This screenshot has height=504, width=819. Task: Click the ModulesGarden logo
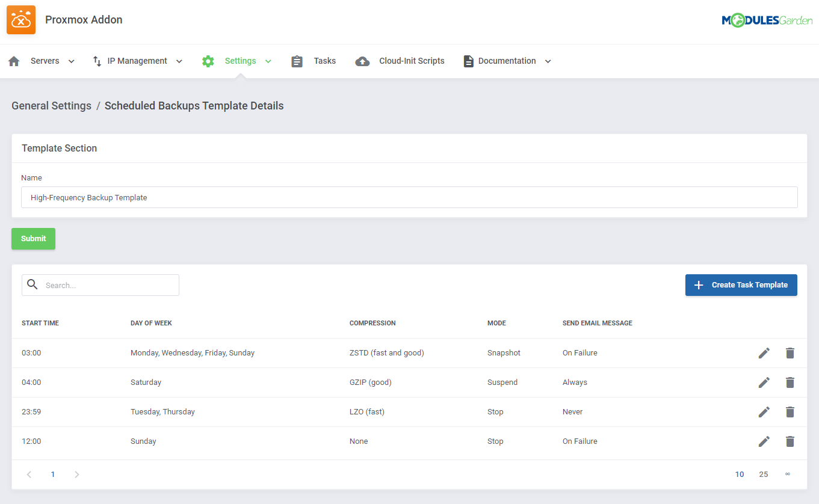tap(767, 21)
